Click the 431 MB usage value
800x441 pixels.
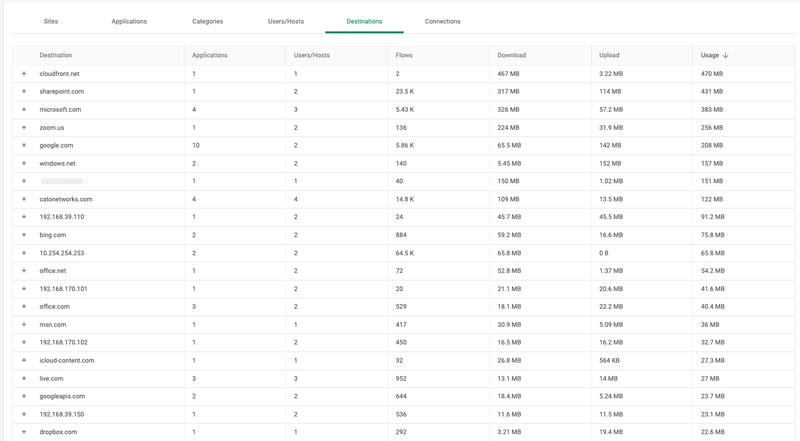click(712, 91)
